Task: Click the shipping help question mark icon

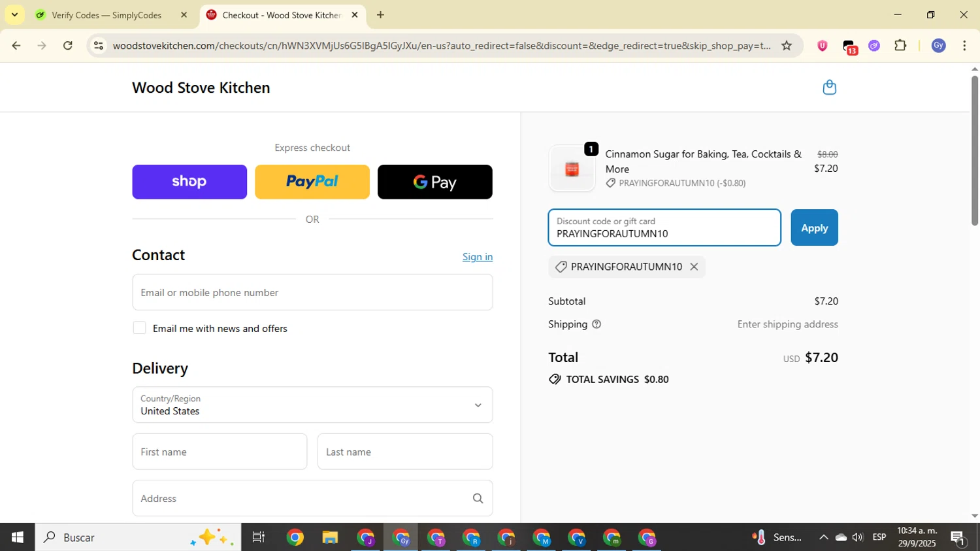Action: click(596, 324)
